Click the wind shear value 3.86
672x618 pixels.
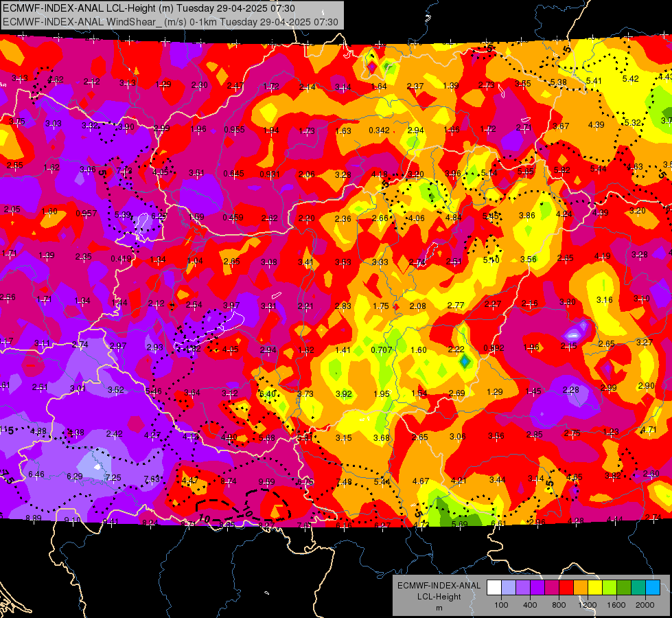[x=527, y=216]
